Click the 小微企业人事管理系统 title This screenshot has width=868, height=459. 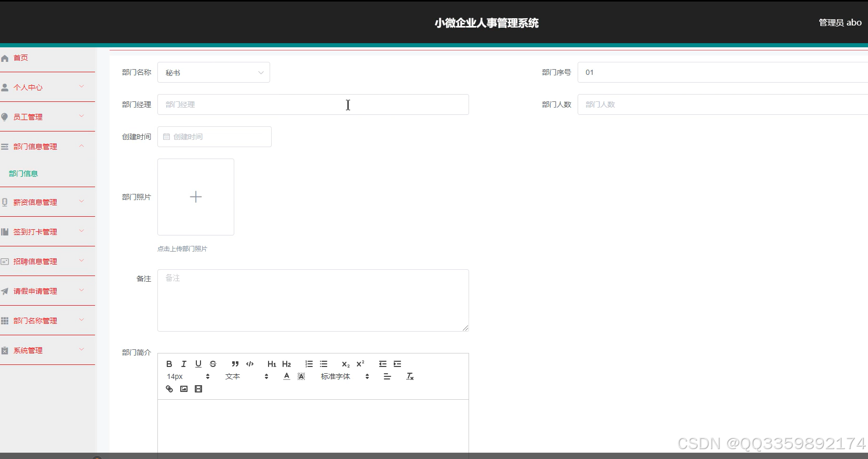click(487, 23)
